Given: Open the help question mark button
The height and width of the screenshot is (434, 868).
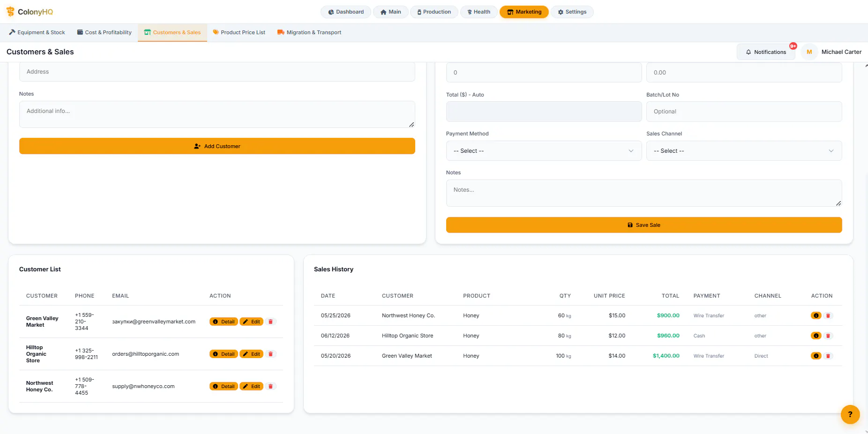Looking at the screenshot, I should (x=850, y=414).
